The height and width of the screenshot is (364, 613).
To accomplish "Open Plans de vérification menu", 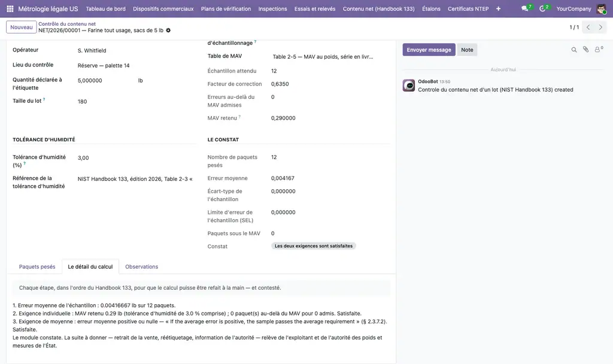I will 226,8.
